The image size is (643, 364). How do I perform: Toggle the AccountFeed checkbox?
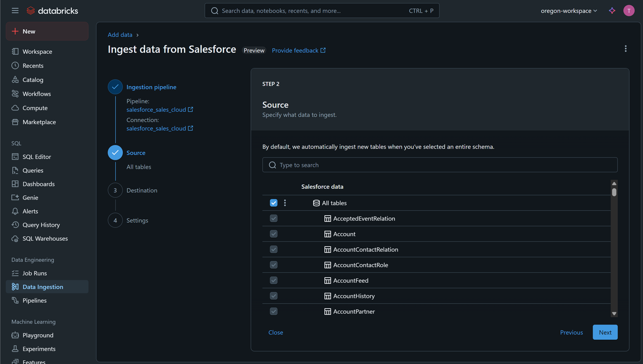pos(274,280)
